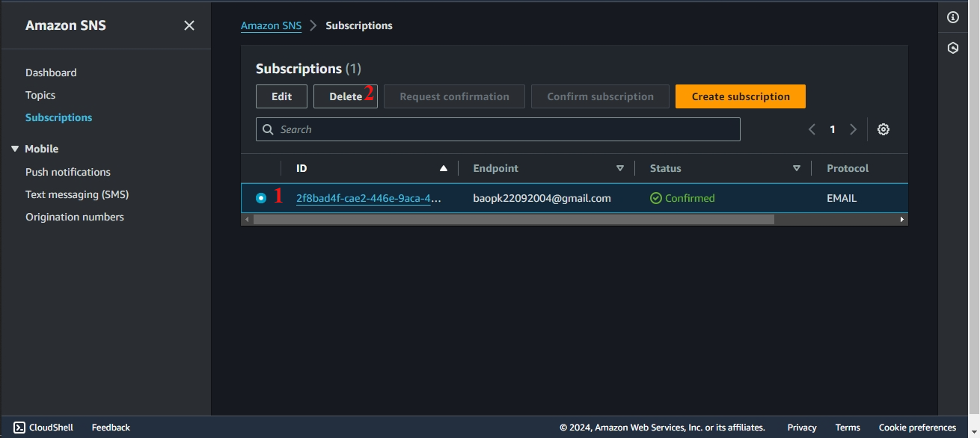The image size is (980, 438).
Task: Open Terms link in footer
Action: click(x=848, y=428)
